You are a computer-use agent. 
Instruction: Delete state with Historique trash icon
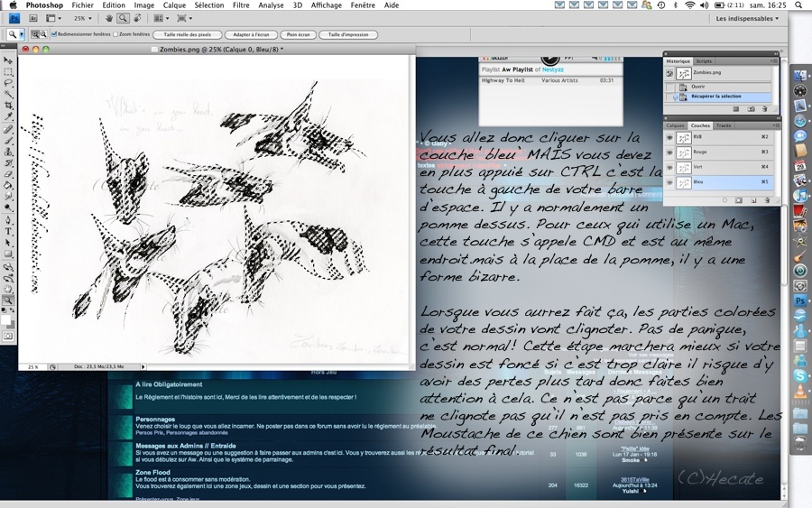click(765, 109)
